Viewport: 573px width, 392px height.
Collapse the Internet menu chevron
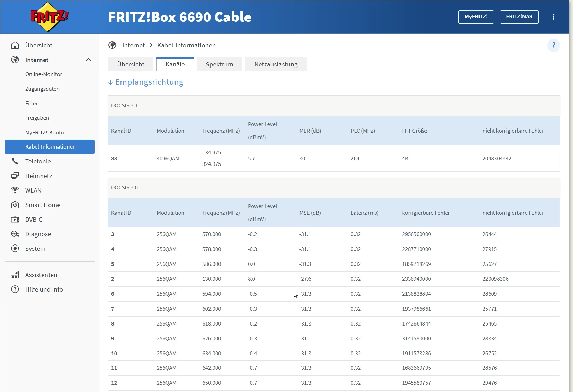coord(89,60)
